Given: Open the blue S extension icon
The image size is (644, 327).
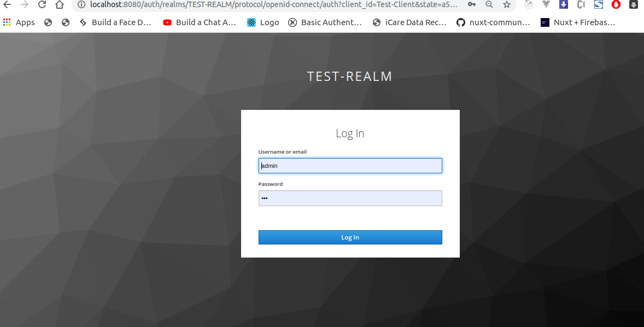Looking at the screenshot, I should tap(598, 5).
